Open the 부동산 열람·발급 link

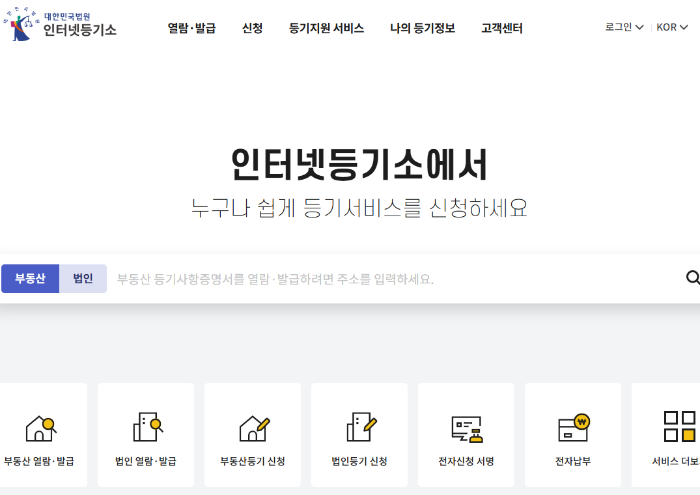(x=39, y=461)
